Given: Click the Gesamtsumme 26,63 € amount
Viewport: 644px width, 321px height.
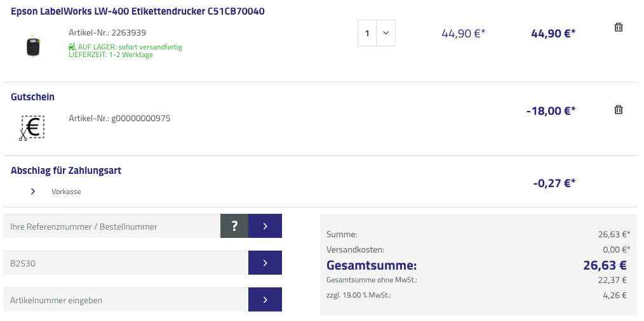Looking at the screenshot, I should pos(605,265).
